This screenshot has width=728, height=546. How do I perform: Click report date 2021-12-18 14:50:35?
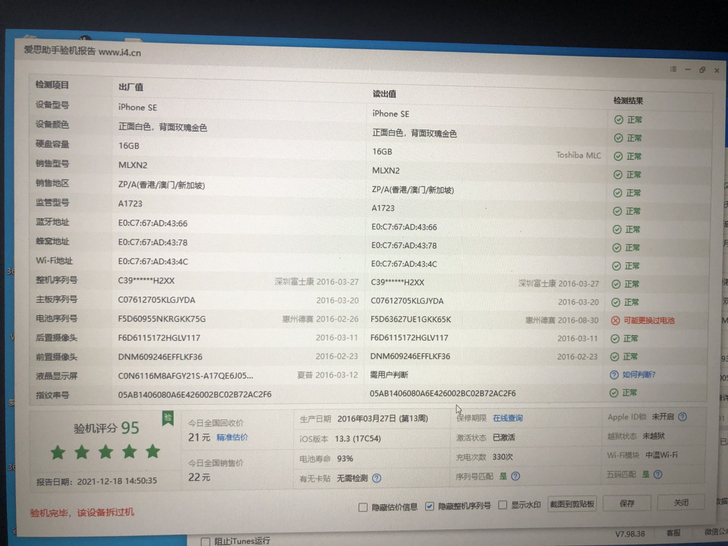coord(117,481)
